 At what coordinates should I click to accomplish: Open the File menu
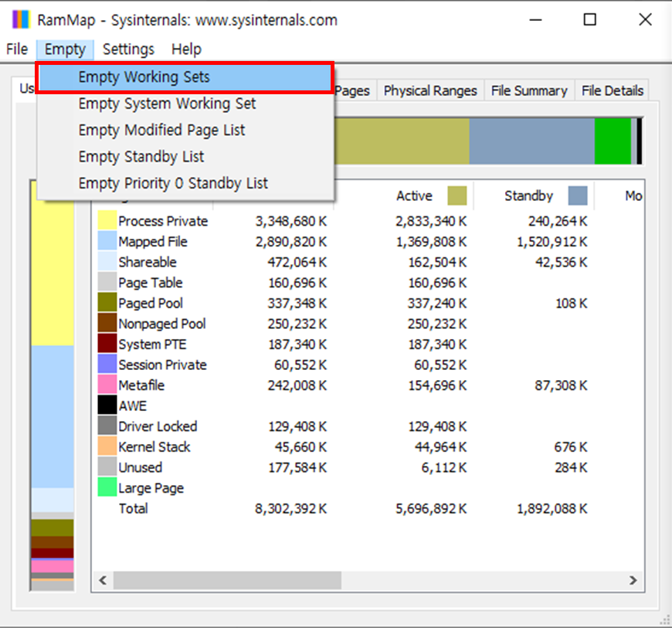(17, 49)
